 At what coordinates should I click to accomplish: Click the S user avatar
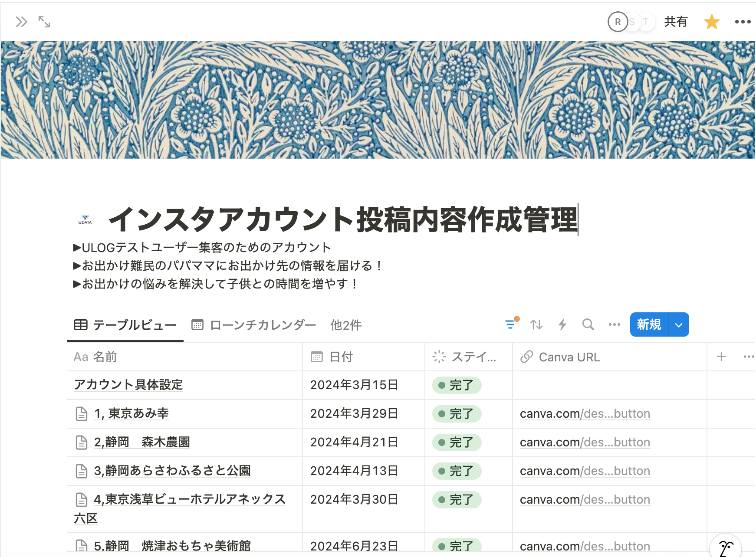[x=633, y=22]
